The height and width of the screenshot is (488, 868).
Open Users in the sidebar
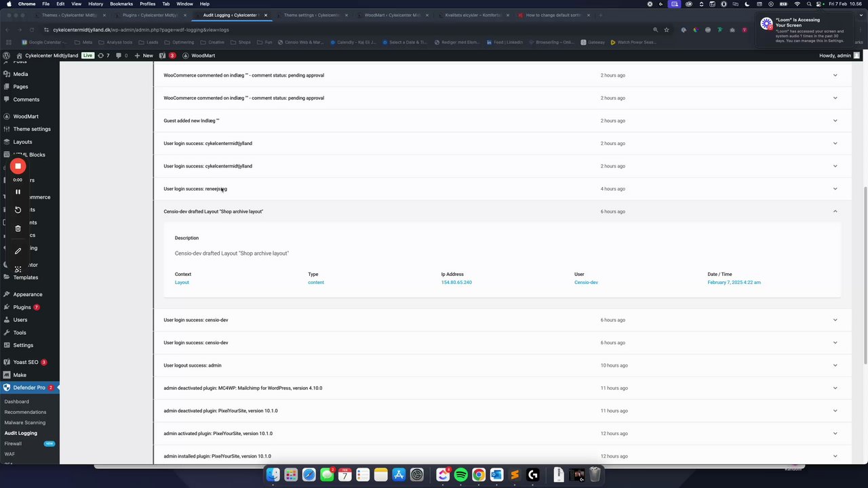20,320
